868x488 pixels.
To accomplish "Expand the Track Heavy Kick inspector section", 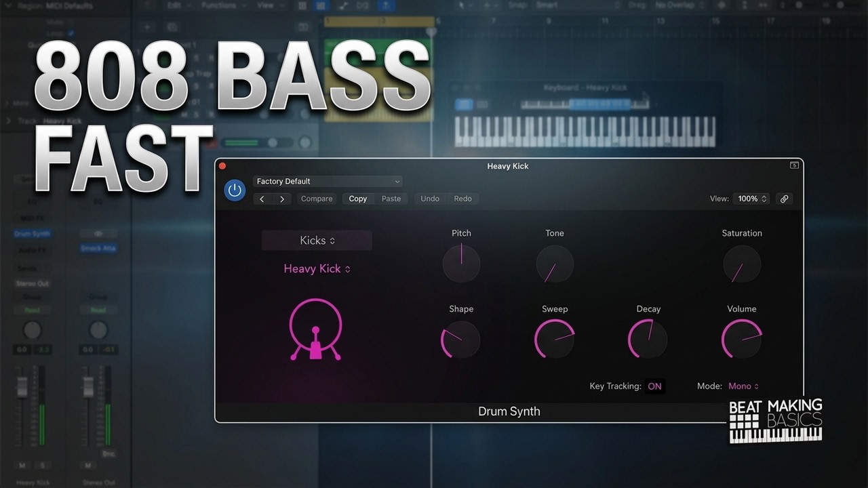I will (9, 121).
